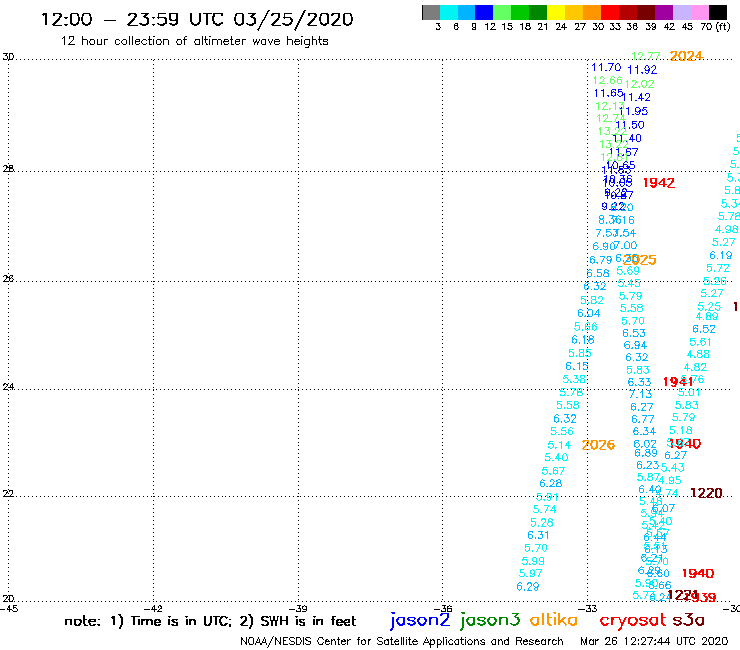Screen dimensions: 740x650
Task: Click the longitude axis label '-33'
Action: pyautogui.click(x=588, y=609)
